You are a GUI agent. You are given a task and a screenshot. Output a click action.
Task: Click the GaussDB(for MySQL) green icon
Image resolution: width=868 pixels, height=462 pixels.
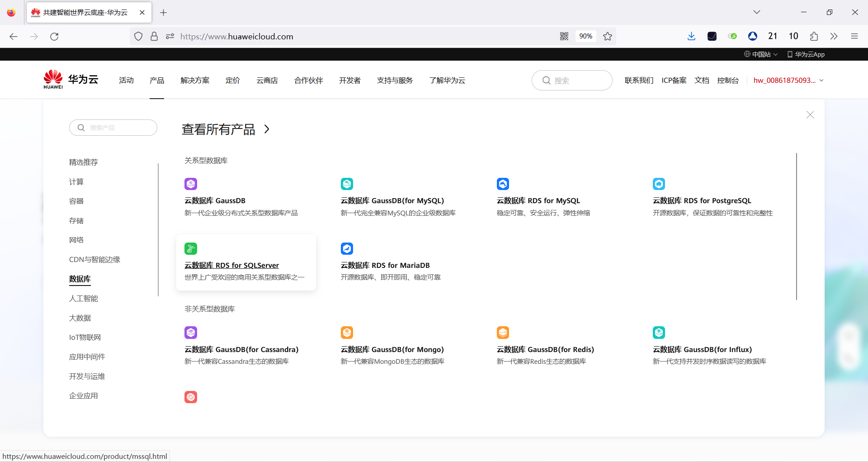click(x=347, y=184)
